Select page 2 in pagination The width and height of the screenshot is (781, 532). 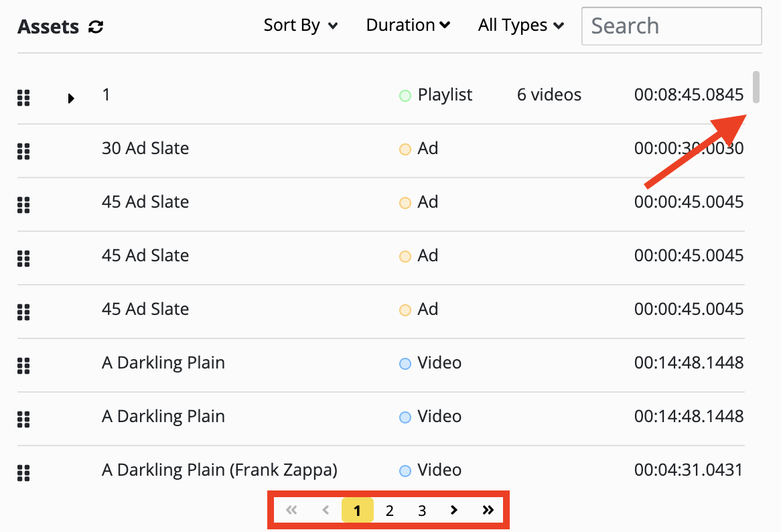click(389, 511)
